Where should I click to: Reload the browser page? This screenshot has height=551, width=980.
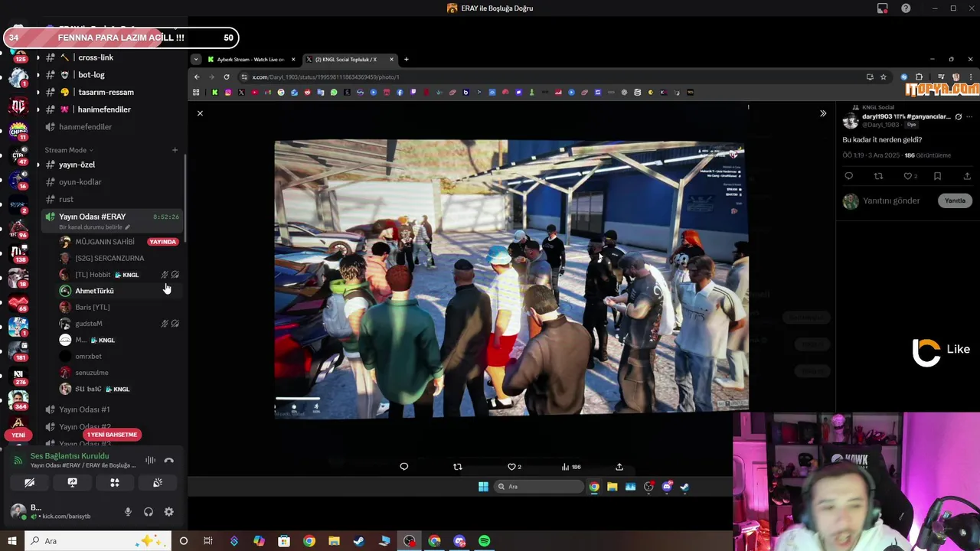click(227, 77)
